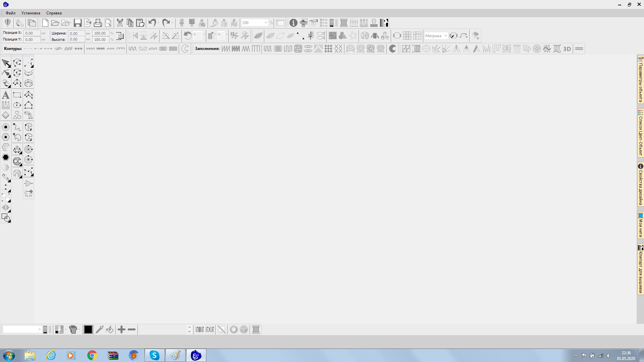Click the design information icon
The width and height of the screenshot is (644, 362).
[x=293, y=23]
